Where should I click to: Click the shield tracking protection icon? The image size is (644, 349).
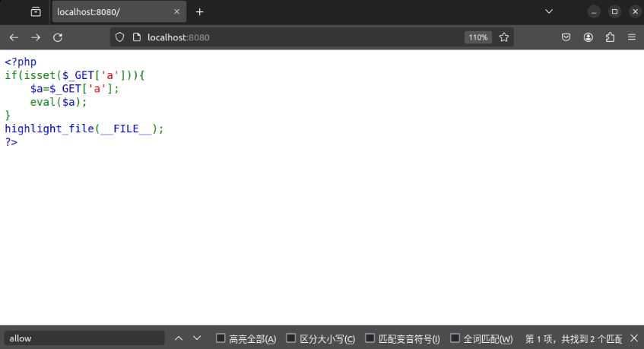pos(119,37)
